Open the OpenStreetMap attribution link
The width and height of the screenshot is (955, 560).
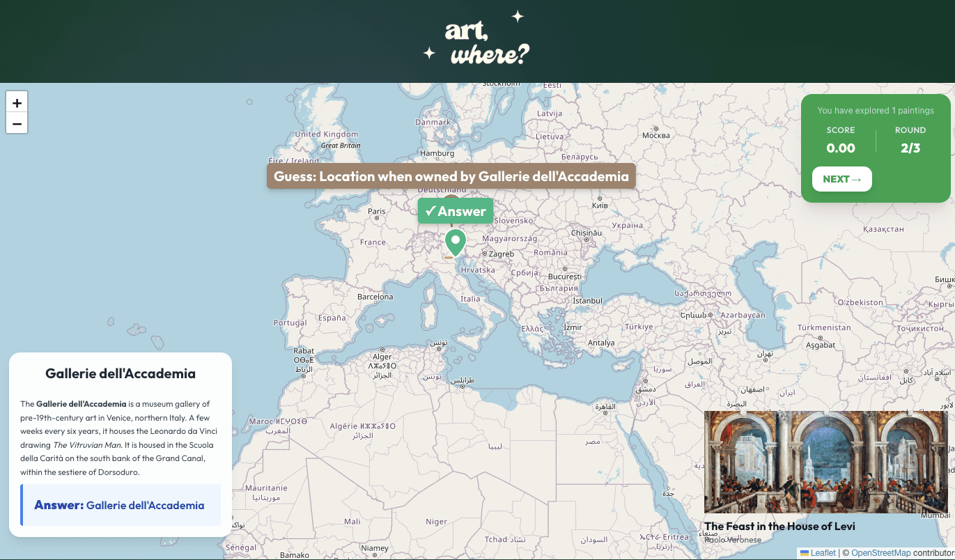(880, 553)
